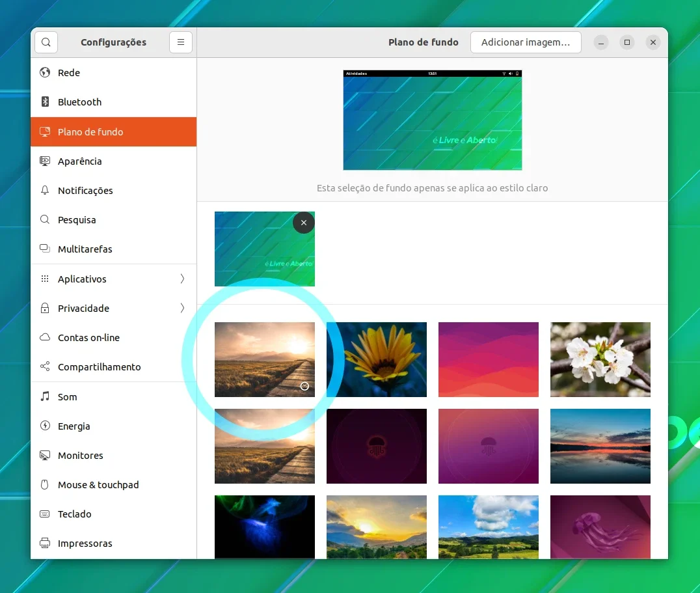This screenshot has width=700, height=593.
Task: Pick the pink-red gradient waves wallpaper
Action: point(489,359)
